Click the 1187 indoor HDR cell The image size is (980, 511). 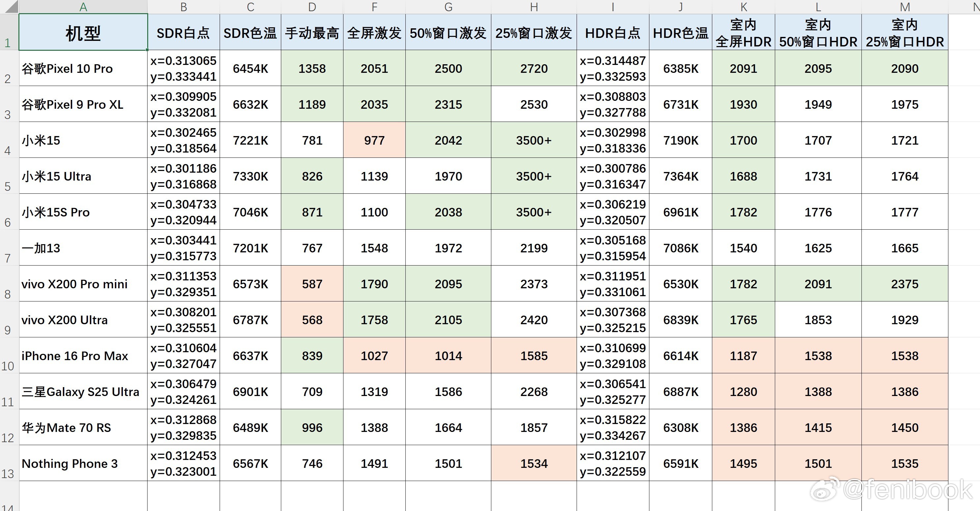pos(743,355)
